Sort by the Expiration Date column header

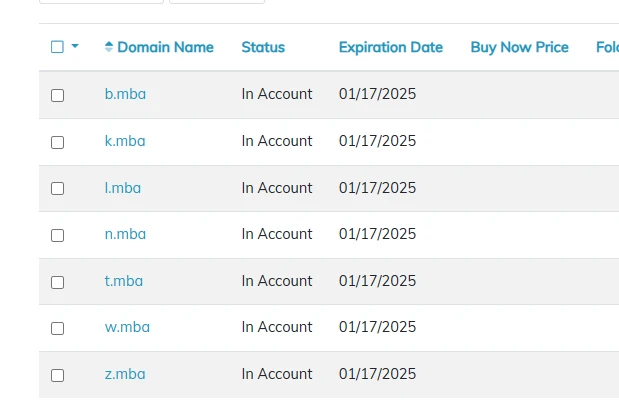[390, 47]
